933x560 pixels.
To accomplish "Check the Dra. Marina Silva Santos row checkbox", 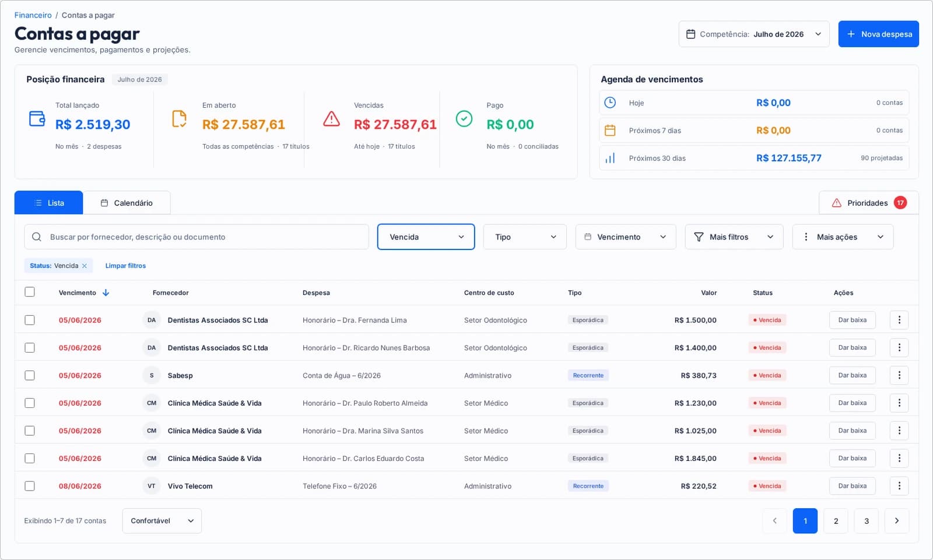I will click(30, 431).
